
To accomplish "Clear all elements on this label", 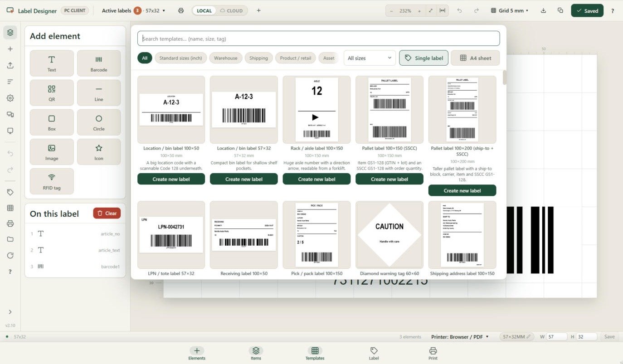I will click(107, 213).
